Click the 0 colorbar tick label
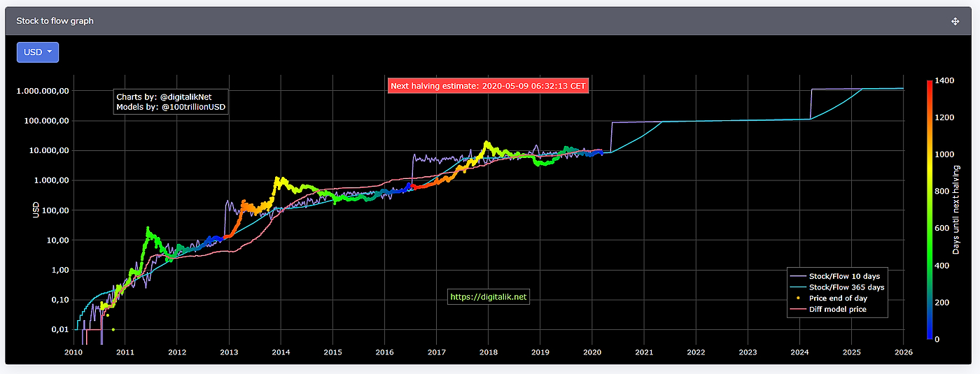This screenshot has height=374, width=980. coord(938,339)
